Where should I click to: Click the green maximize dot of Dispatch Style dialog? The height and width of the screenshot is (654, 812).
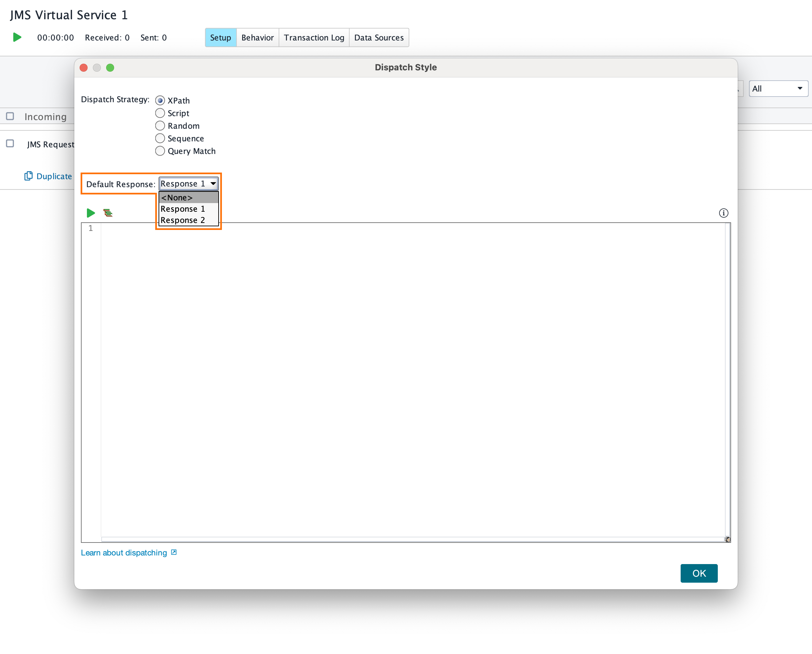coord(110,68)
